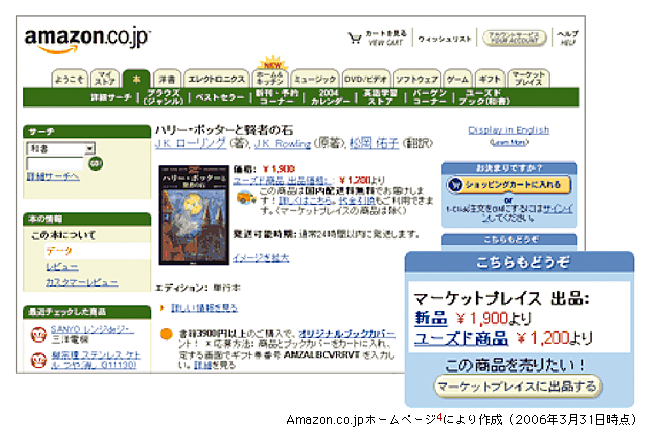Viewport: 650px width, 439px height.
Task: Go to 詳細サーチ in green bar
Action: point(111,97)
